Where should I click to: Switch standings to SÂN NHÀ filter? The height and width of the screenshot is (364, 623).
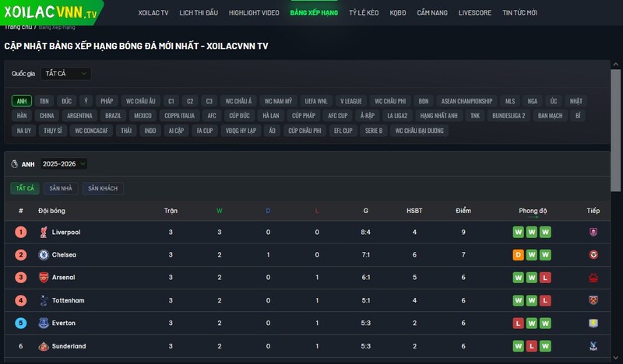(61, 188)
